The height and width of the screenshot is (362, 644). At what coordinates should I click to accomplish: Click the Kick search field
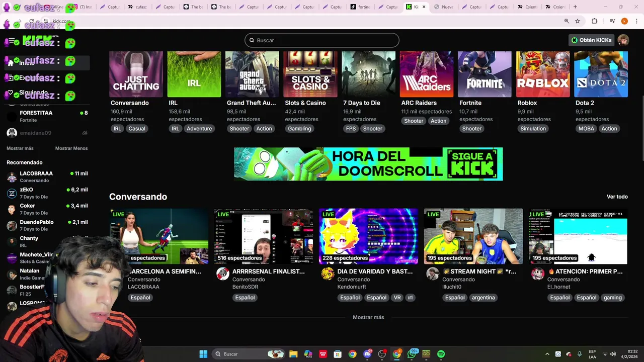[x=322, y=40]
